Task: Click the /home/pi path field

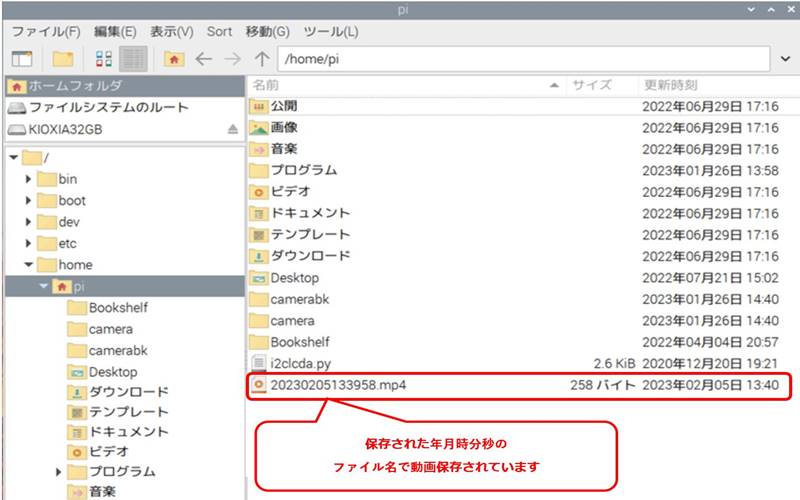Action: click(x=523, y=59)
